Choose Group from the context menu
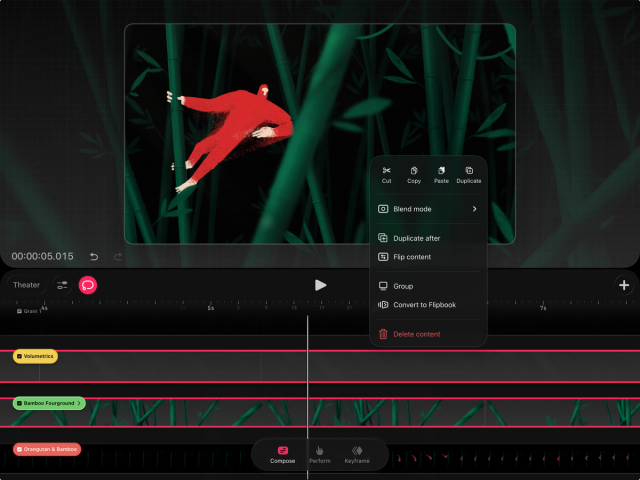Viewport: 640px width, 480px height. click(428, 286)
